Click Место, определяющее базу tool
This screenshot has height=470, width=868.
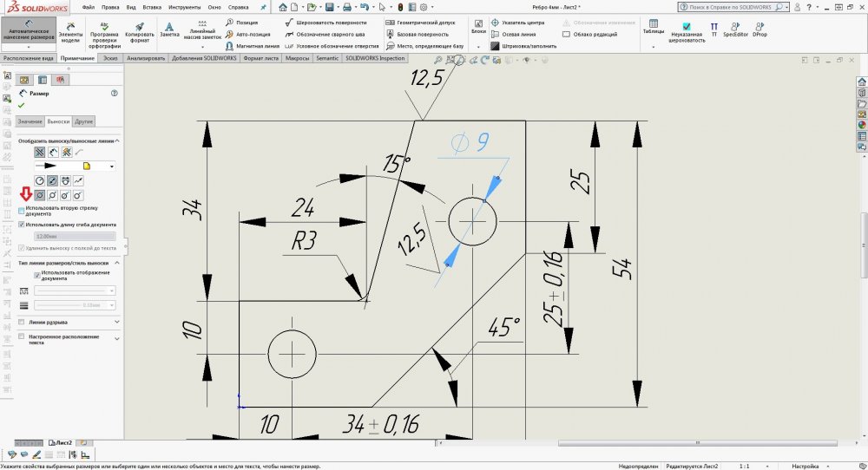[424, 47]
